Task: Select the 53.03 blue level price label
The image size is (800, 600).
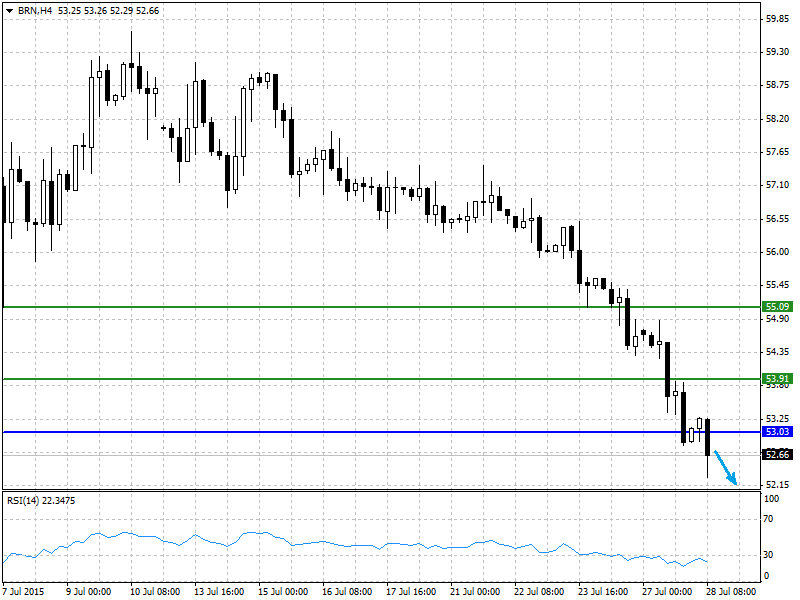Action: 777,432
